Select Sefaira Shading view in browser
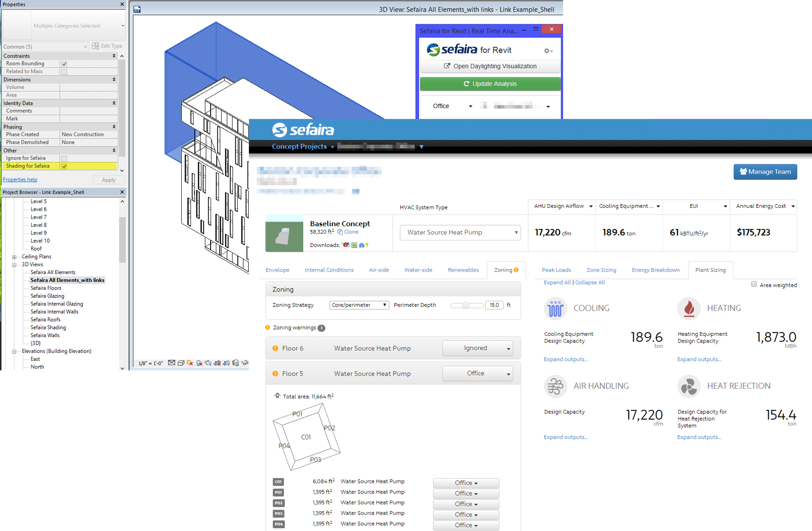 tap(48, 327)
